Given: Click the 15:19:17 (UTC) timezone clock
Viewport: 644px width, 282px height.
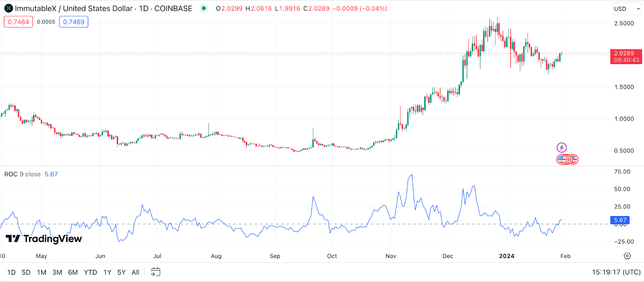Looking at the screenshot, I should pyautogui.click(x=616, y=272).
